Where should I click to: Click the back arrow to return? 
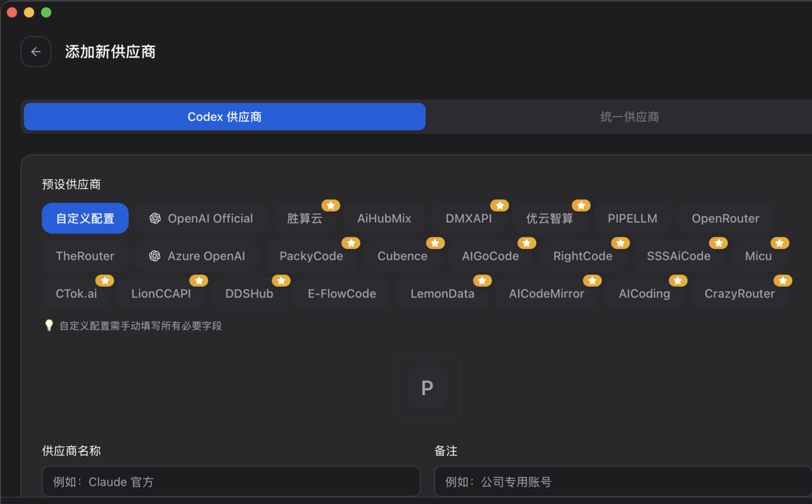pos(36,51)
